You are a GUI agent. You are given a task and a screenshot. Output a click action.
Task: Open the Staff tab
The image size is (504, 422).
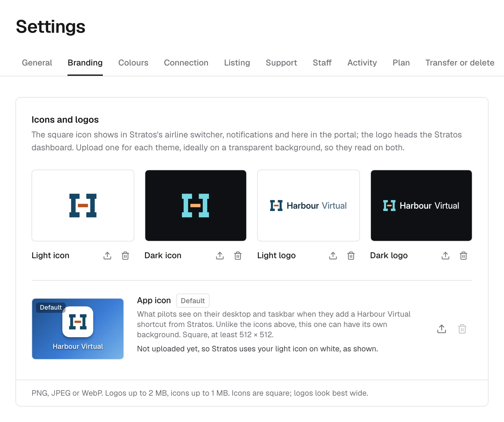pyautogui.click(x=322, y=63)
